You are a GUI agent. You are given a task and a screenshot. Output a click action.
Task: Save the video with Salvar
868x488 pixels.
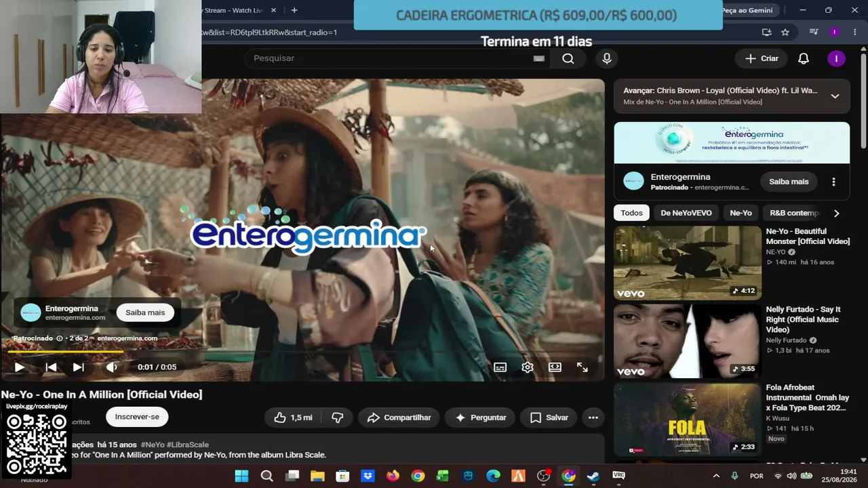click(549, 418)
